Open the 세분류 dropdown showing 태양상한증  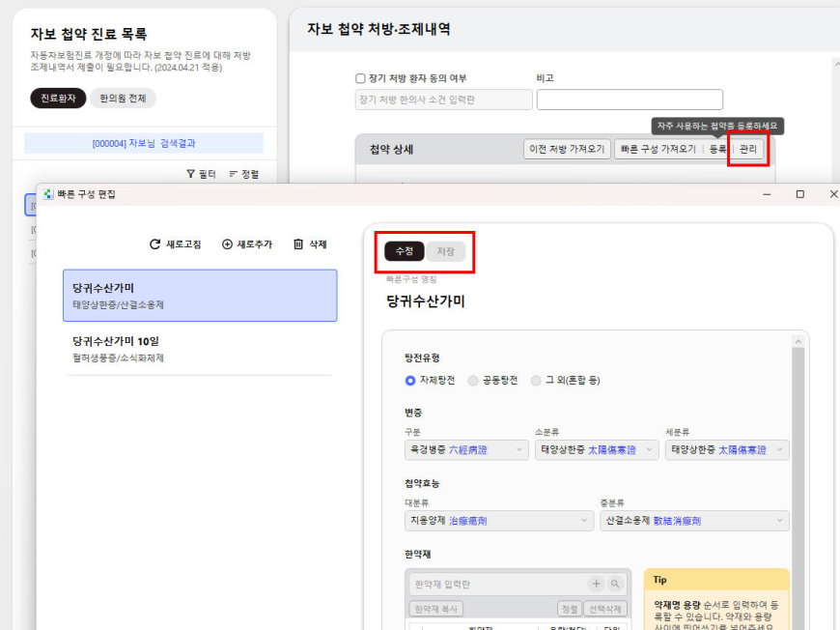[x=727, y=450]
